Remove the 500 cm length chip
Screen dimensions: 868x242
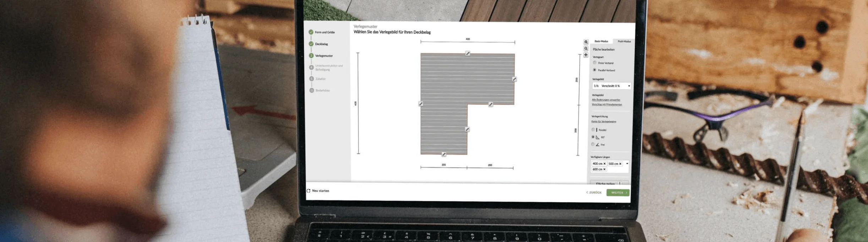click(620, 164)
